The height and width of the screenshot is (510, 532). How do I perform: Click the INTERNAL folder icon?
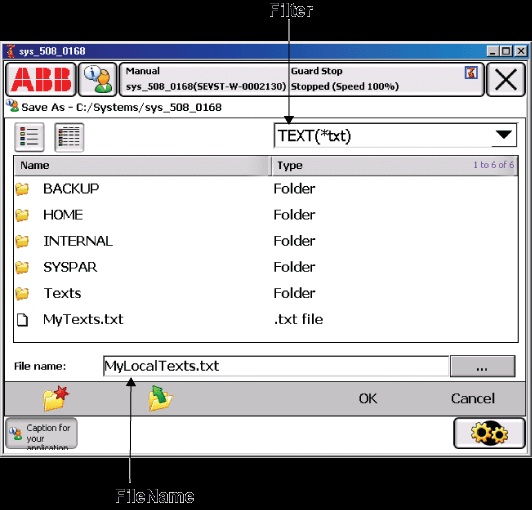(x=22, y=241)
